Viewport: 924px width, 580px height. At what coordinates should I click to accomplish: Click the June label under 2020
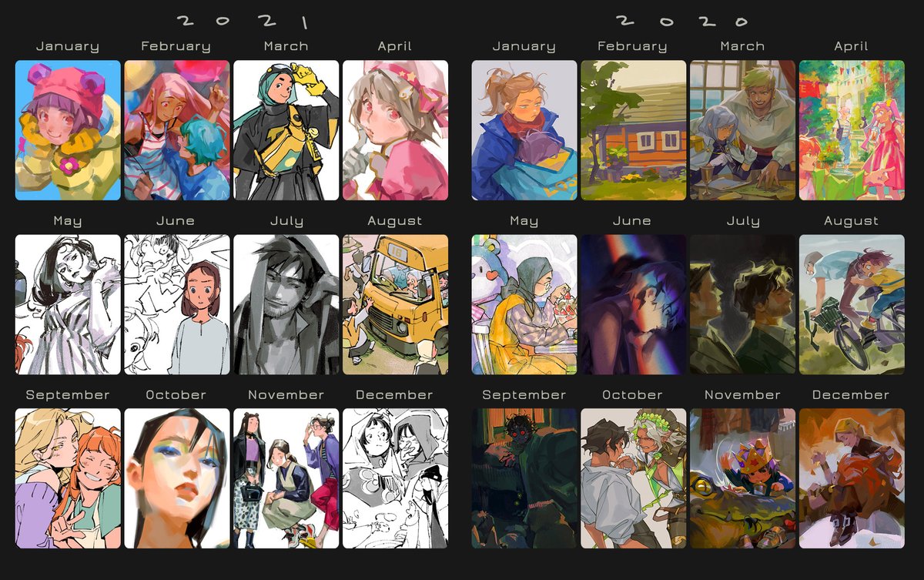[x=632, y=220]
